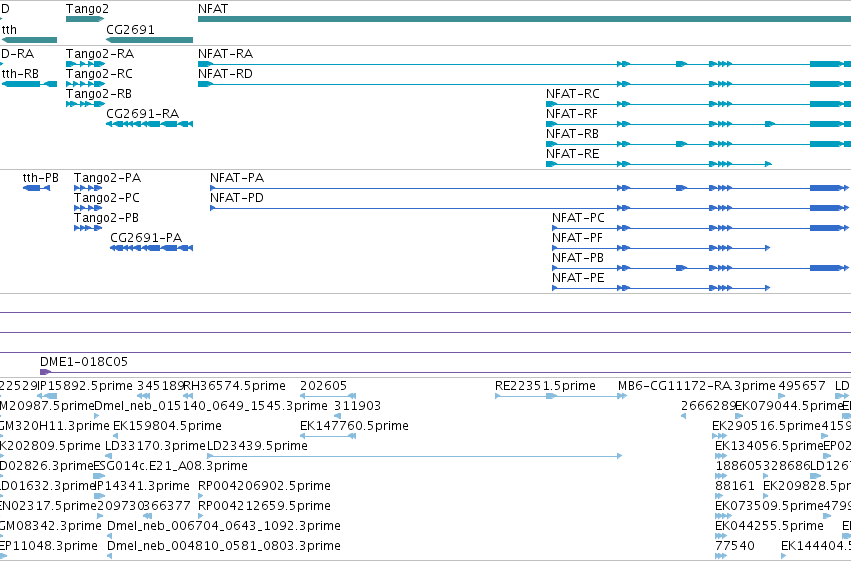The image size is (851, 561).
Task: Select transcript NFAT-RF
Action: point(698,124)
